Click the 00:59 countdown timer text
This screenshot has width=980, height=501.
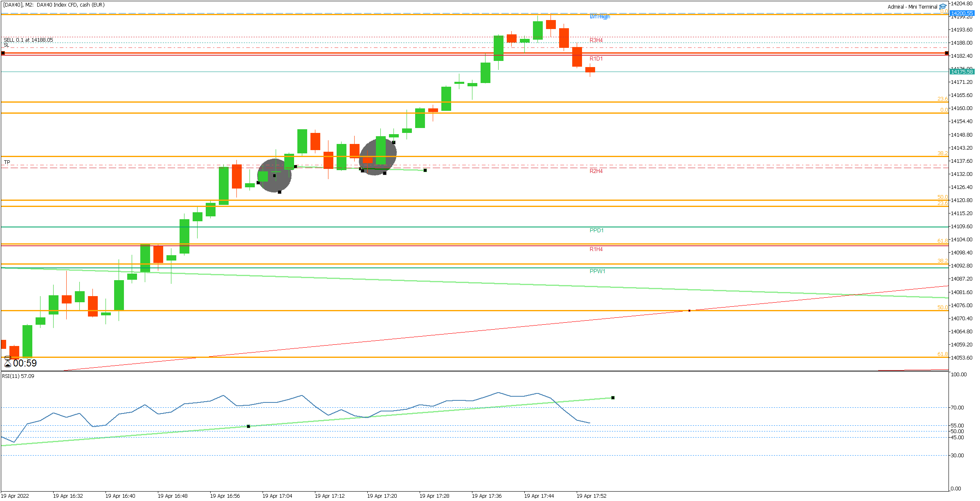pyautogui.click(x=25, y=363)
